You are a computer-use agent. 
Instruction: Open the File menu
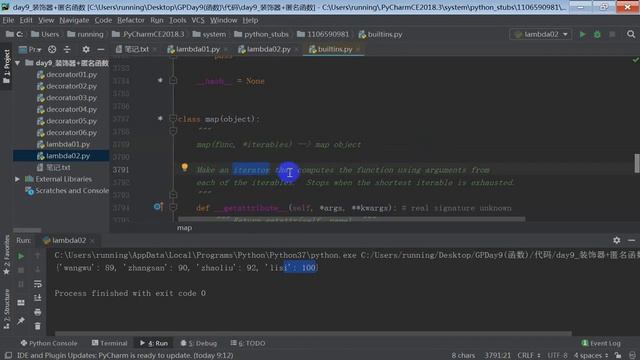tap(8, 20)
